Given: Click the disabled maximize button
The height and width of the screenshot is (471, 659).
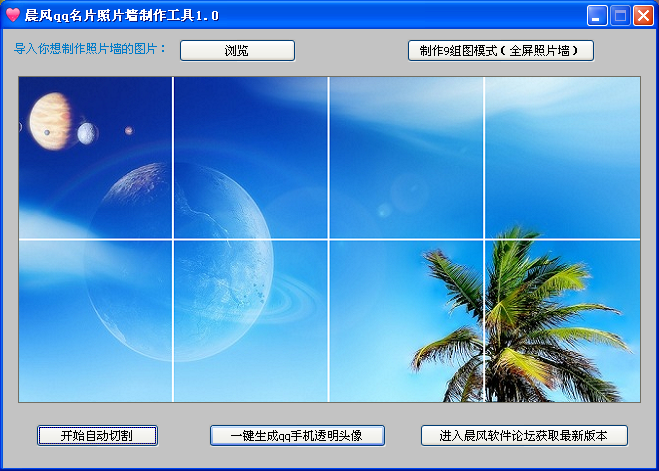Looking at the screenshot, I should point(620,16).
